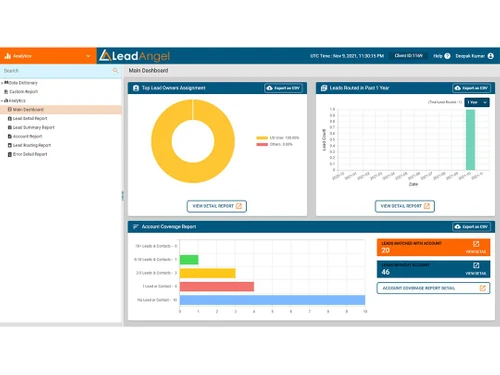Image resolution: width=500 pixels, height=375 pixels.
Task: Click the blue No Lead or Contact bar
Action: coord(272,300)
